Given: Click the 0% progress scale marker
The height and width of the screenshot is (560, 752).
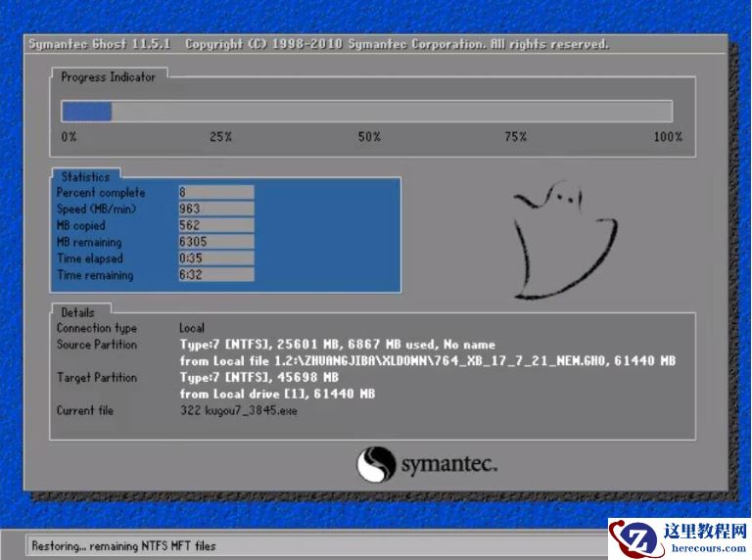Looking at the screenshot, I should click(70, 137).
